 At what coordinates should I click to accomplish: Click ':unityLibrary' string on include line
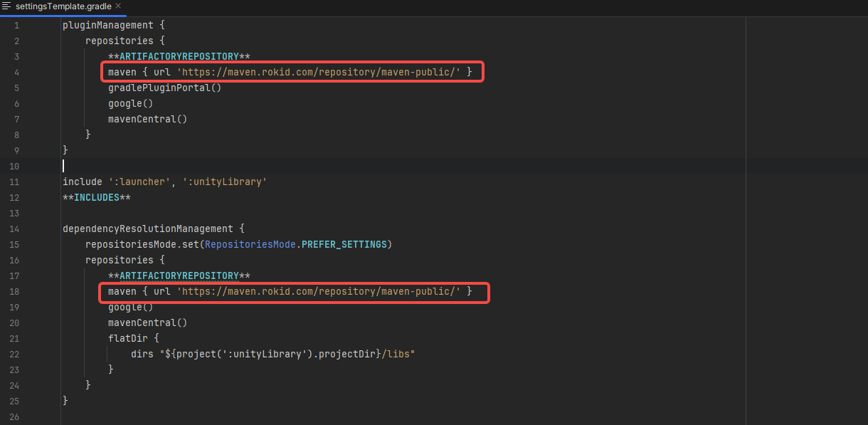point(224,182)
